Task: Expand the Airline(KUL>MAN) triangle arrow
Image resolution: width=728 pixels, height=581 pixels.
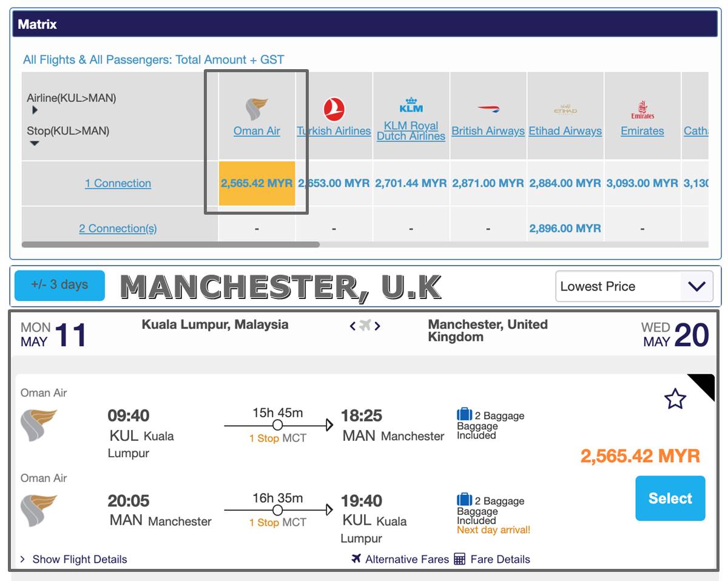Action: coord(35,110)
